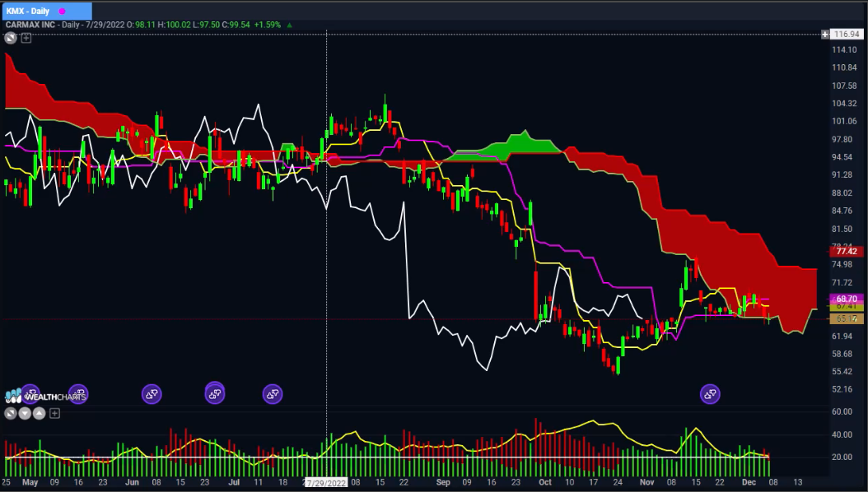Image resolution: width=868 pixels, height=492 pixels.
Task: Click the 94.54 price axis value
Action: (x=842, y=157)
